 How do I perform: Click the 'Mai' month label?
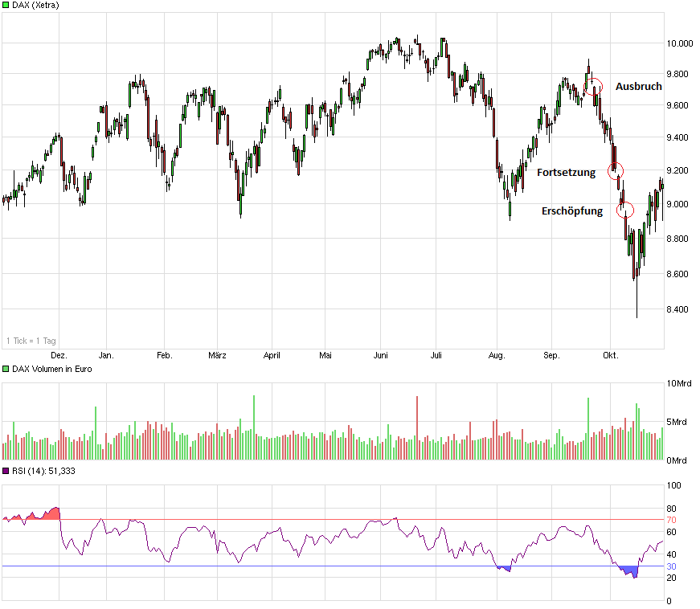click(x=325, y=356)
